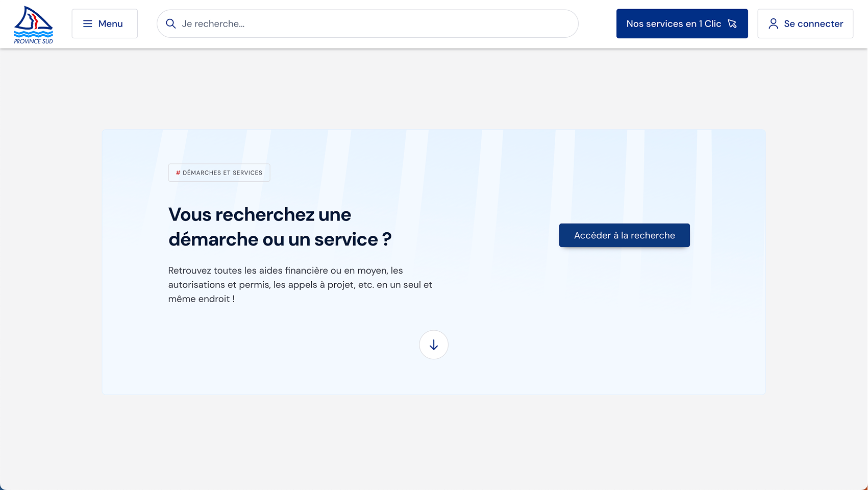Image resolution: width=868 pixels, height=490 pixels.
Task: Click the magnifying glass search icon
Action: [171, 24]
